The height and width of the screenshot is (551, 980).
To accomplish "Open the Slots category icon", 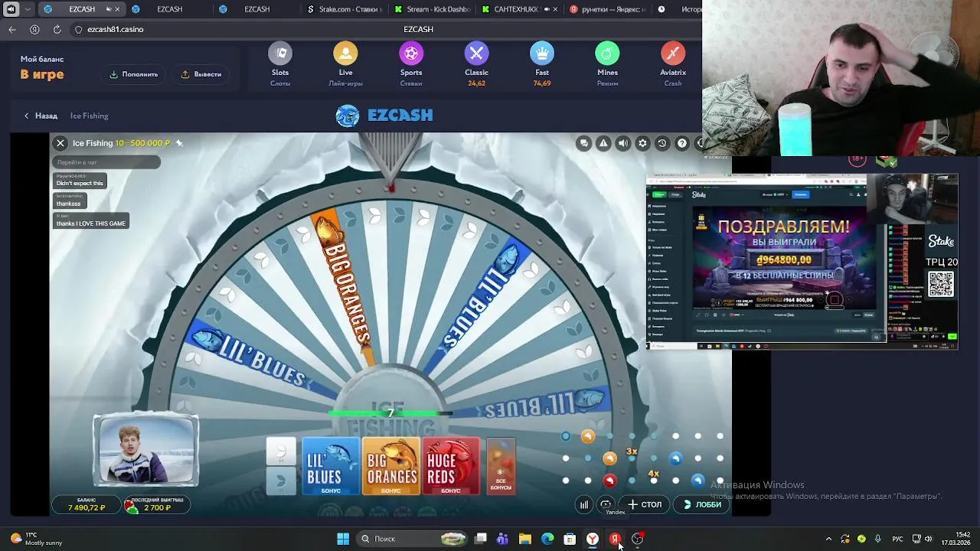I will (280, 54).
